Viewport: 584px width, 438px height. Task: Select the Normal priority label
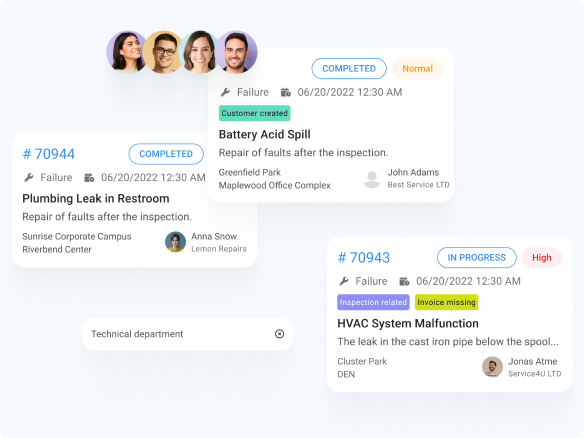click(418, 69)
